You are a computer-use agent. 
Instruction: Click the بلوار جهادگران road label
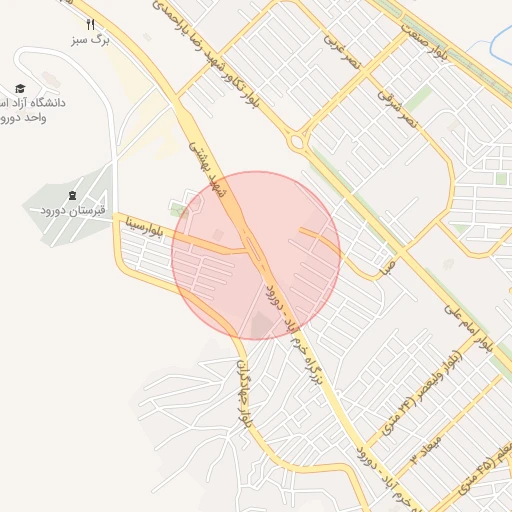244,394
